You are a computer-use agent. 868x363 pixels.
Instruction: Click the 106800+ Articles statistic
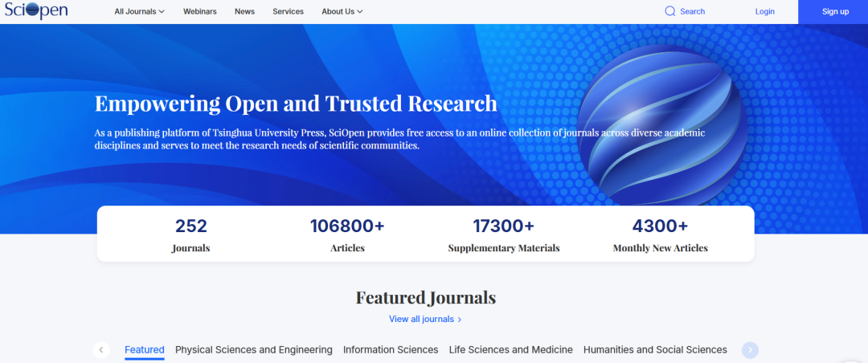click(347, 235)
